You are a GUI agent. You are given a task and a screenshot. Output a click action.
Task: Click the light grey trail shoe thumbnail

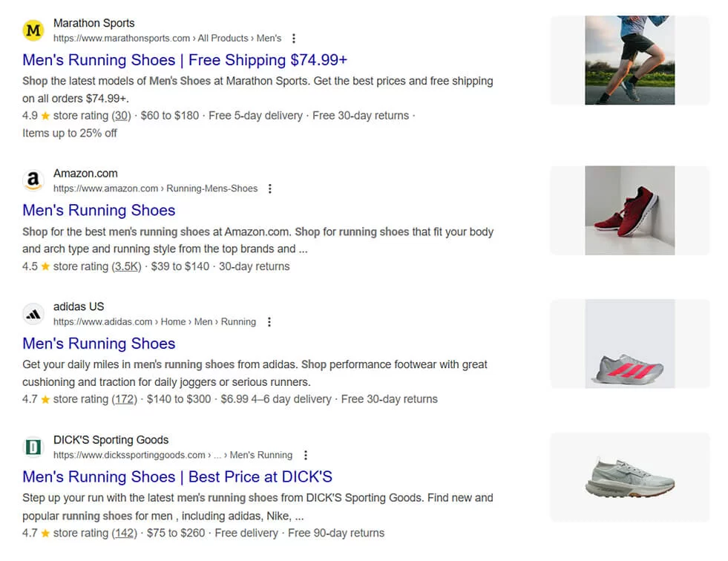click(629, 476)
